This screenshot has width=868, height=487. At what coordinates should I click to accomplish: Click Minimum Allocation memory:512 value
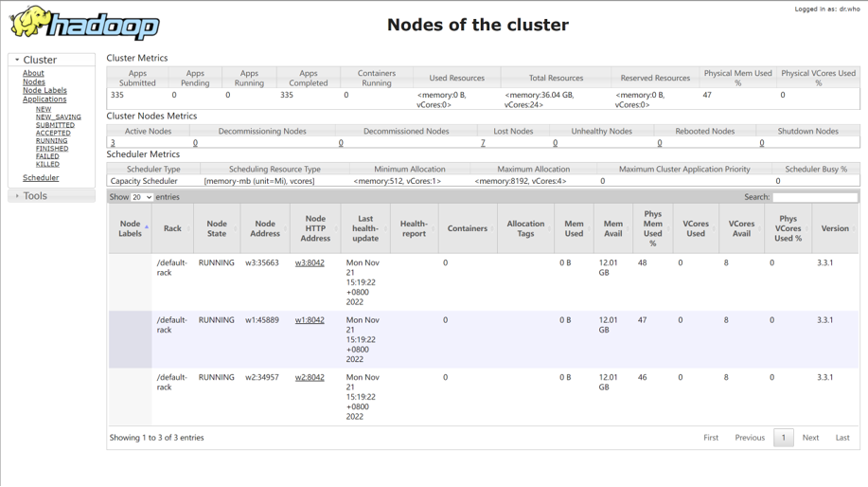(397, 181)
